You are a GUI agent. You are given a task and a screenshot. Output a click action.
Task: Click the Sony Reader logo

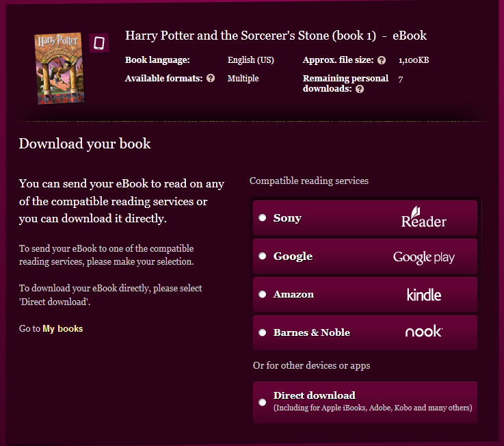pos(423,218)
